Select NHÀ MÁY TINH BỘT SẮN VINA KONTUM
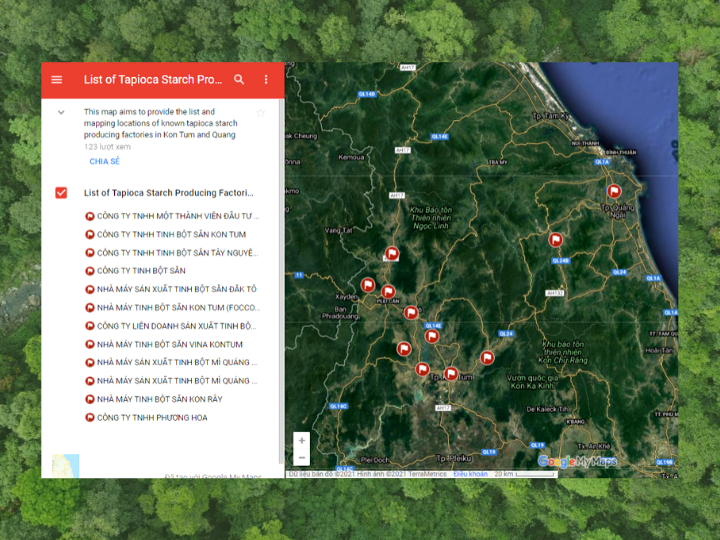 click(x=169, y=344)
